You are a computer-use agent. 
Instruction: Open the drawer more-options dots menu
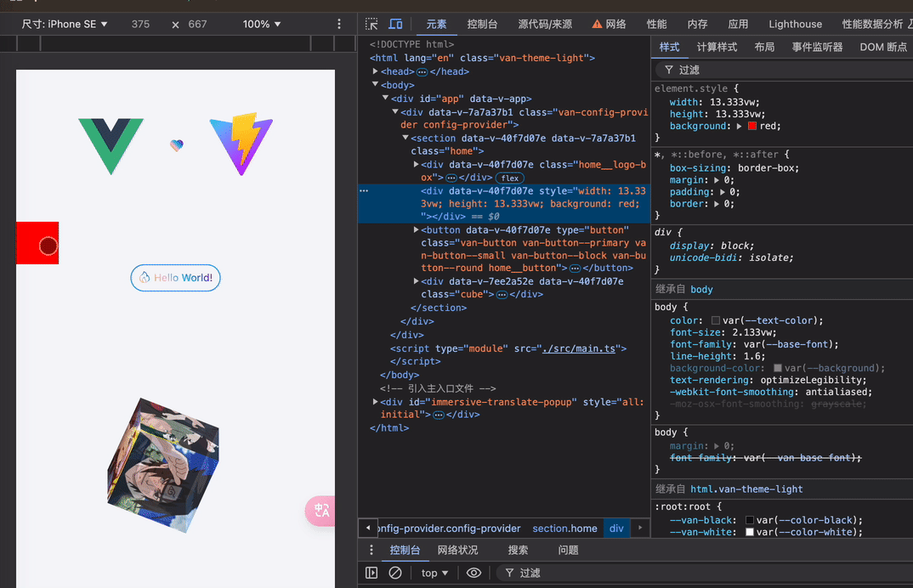[x=371, y=550]
